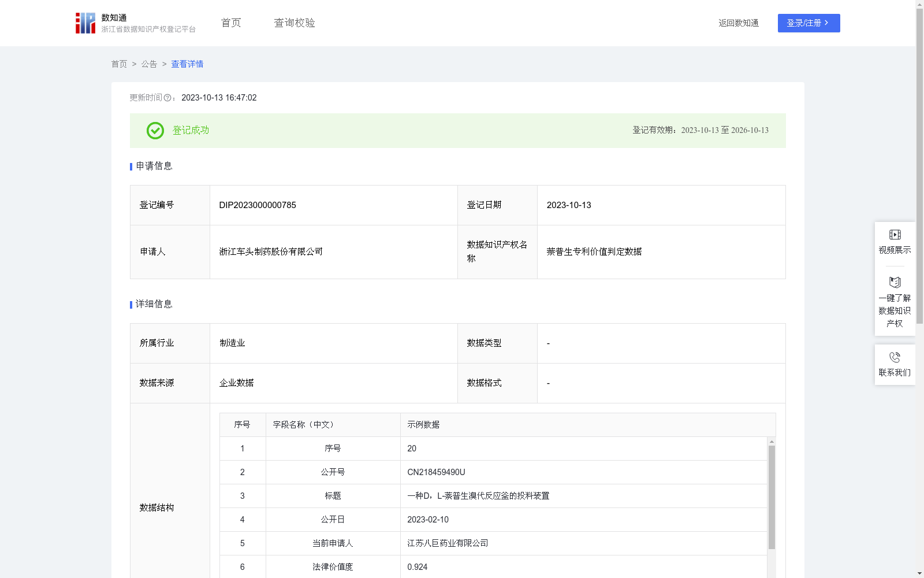Click the 返回数知通 link
This screenshot has height=578, width=924.
pos(739,23)
